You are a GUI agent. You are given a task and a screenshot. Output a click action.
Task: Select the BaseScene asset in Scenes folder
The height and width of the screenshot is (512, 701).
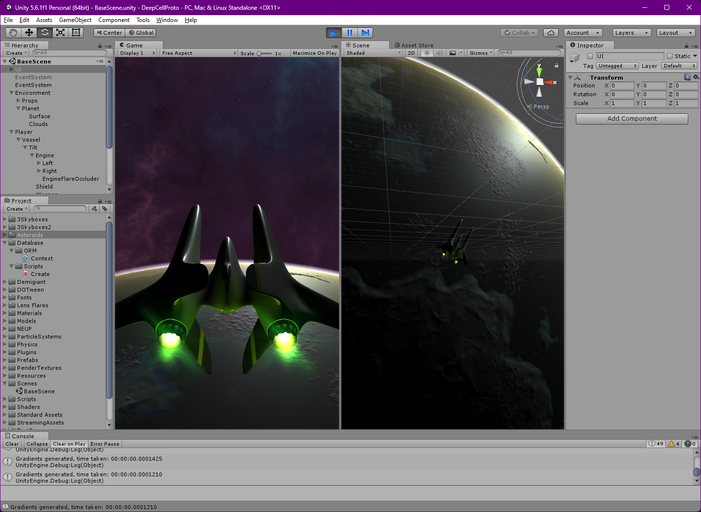pos(39,391)
